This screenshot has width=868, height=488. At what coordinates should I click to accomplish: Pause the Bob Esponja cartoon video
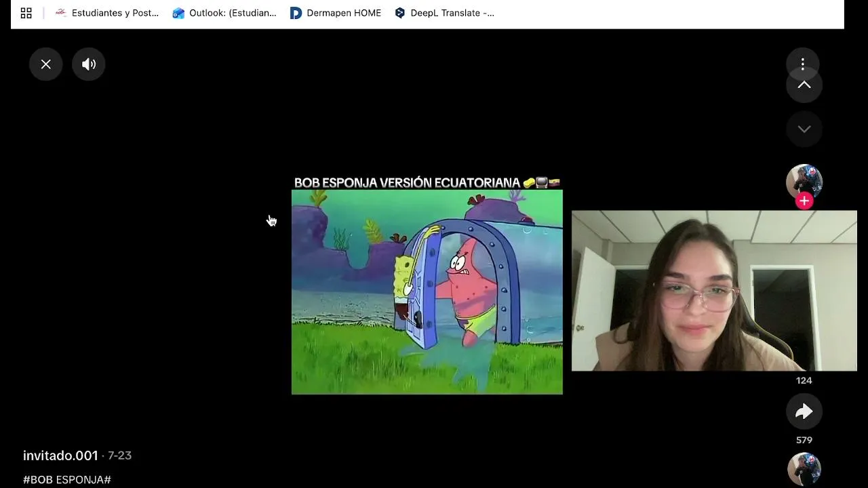coord(427,292)
